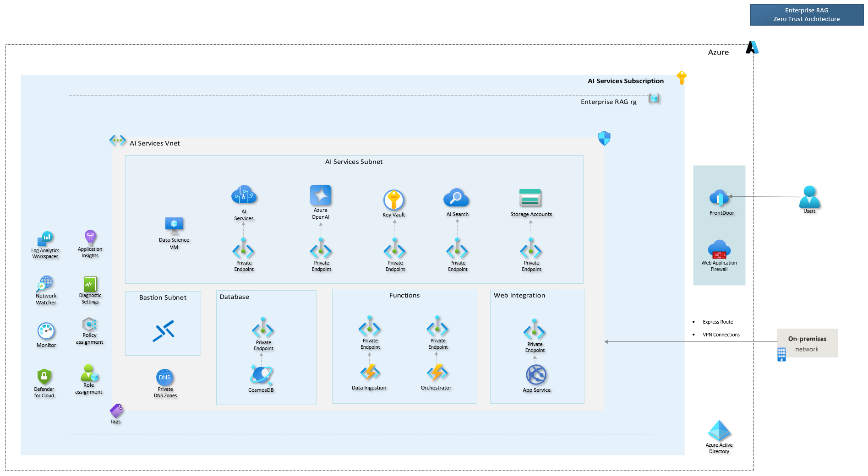Click the Express Route bullet text
This screenshot has width=868, height=476.
tap(718, 322)
